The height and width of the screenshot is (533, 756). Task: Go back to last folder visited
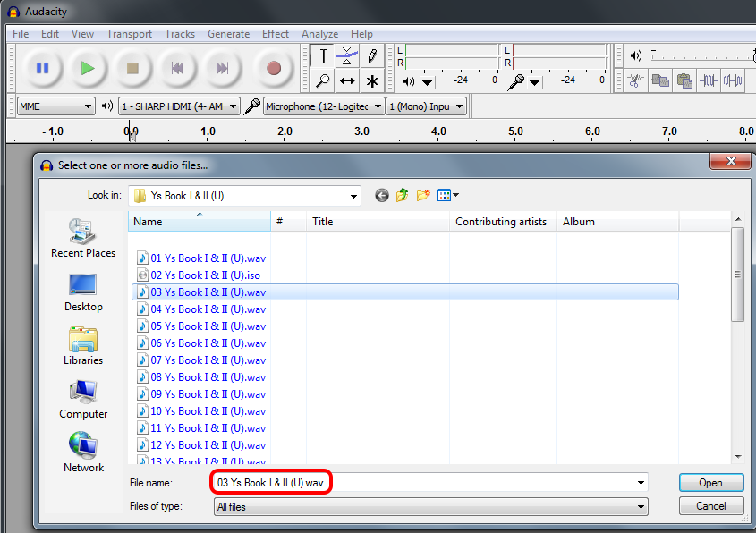[382, 195]
